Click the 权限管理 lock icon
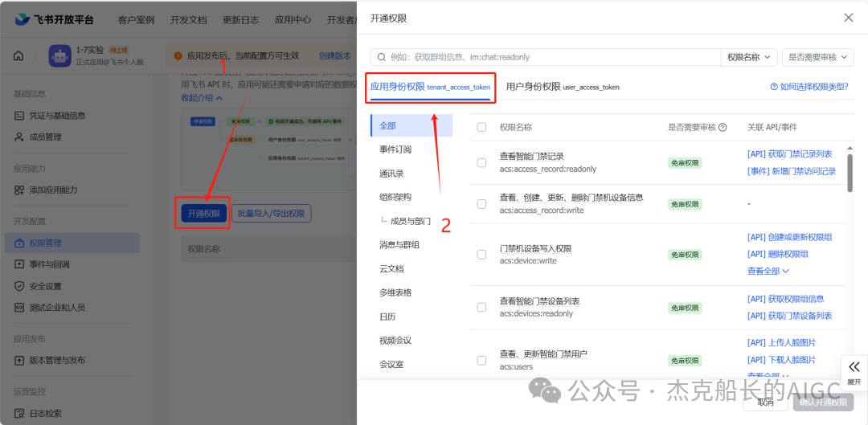The width and height of the screenshot is (868, 425). [x=19, y=243]
